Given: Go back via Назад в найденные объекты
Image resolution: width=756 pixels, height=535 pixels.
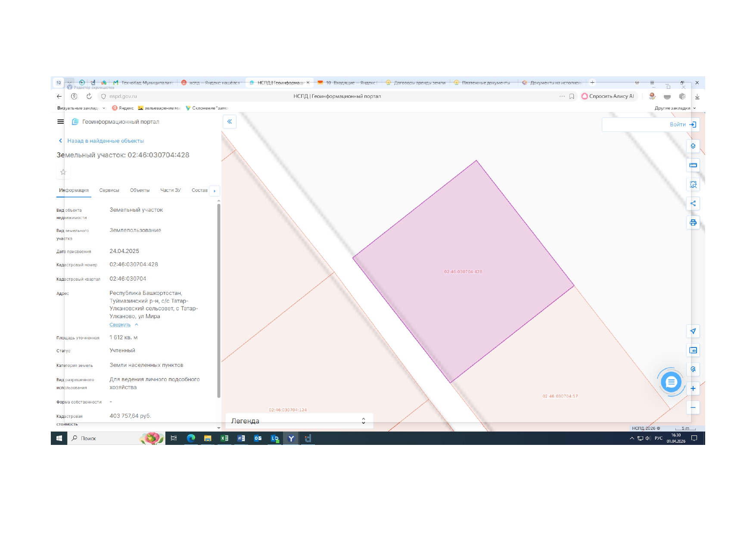Looking at the screenshot, I should (x=105, y=141).
